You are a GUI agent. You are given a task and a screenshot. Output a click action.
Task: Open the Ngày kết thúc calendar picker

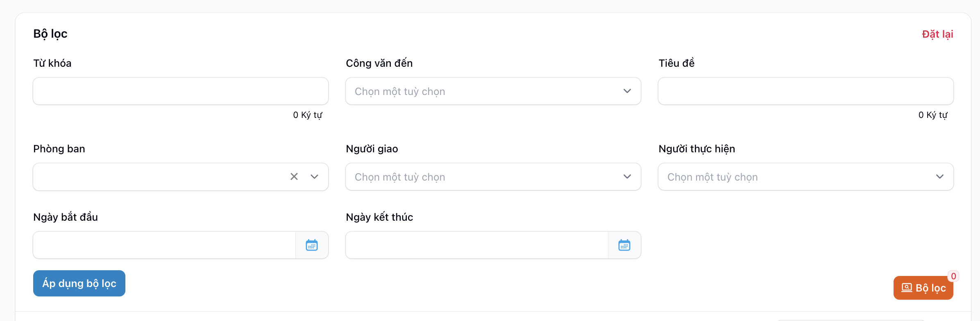[624, 245]
